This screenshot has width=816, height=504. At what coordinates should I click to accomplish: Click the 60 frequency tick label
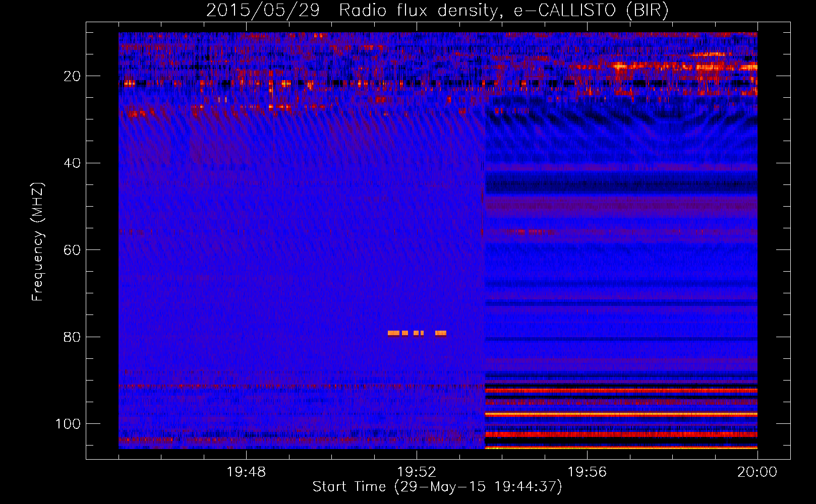click(72, 250)
